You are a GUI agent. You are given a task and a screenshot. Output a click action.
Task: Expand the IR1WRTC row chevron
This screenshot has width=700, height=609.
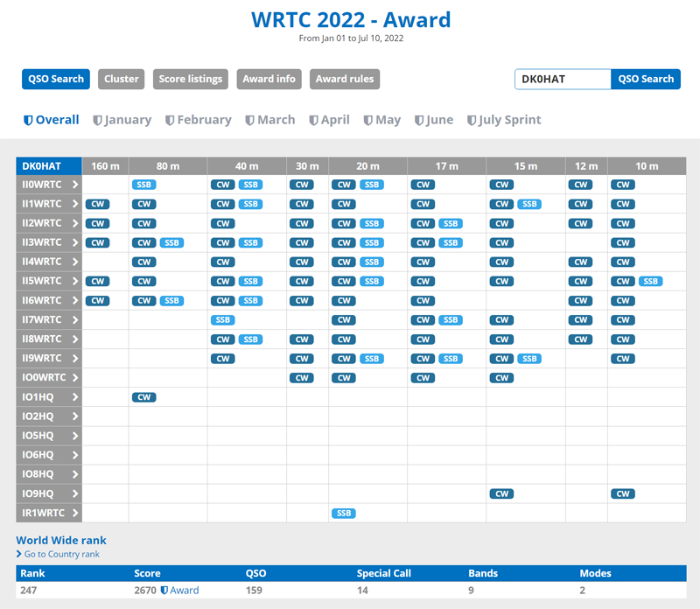(x=75, y=513)
